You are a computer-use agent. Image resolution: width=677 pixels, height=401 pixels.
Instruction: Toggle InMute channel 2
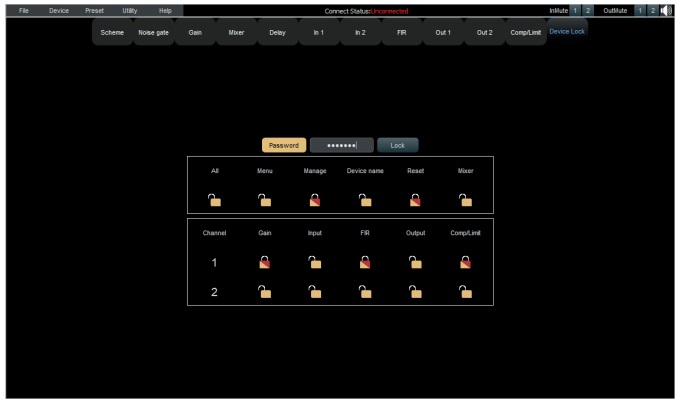click(588, 10)
